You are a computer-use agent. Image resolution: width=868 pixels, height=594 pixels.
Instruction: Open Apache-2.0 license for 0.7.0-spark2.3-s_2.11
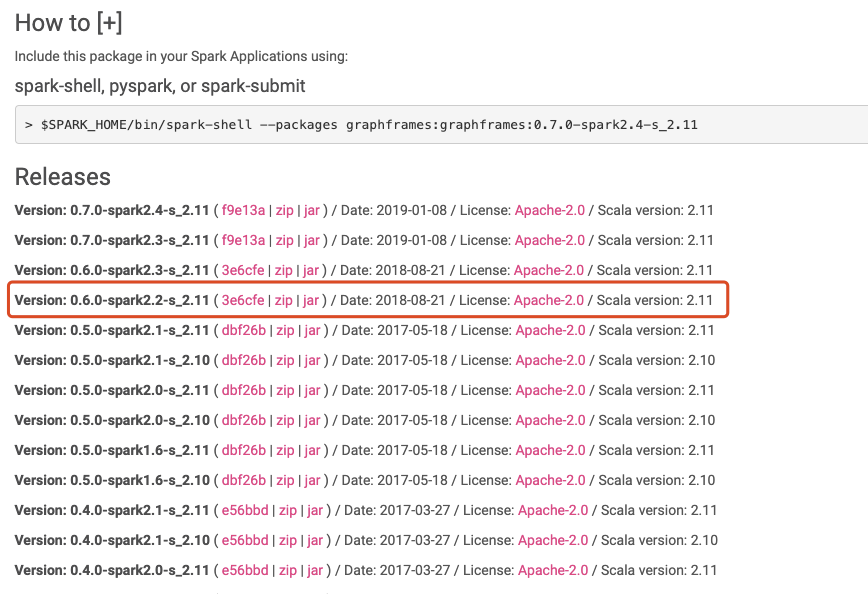(550, 240)
